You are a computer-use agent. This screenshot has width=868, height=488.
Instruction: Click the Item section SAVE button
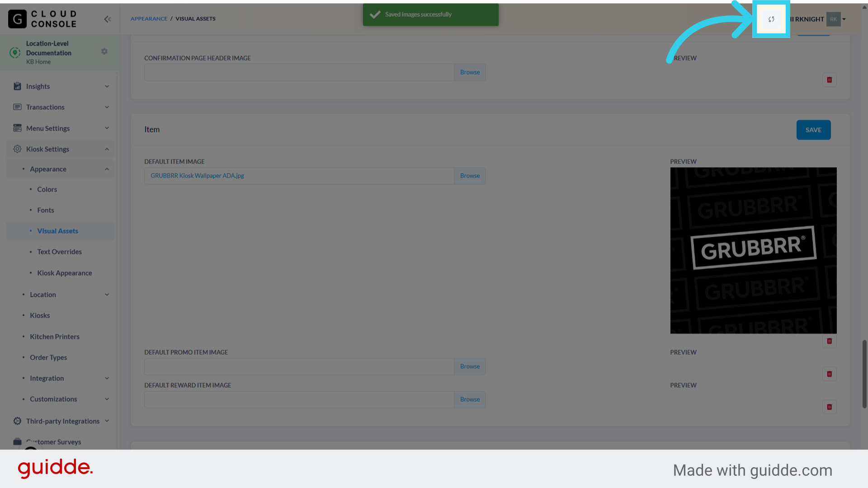click(813, 130)
